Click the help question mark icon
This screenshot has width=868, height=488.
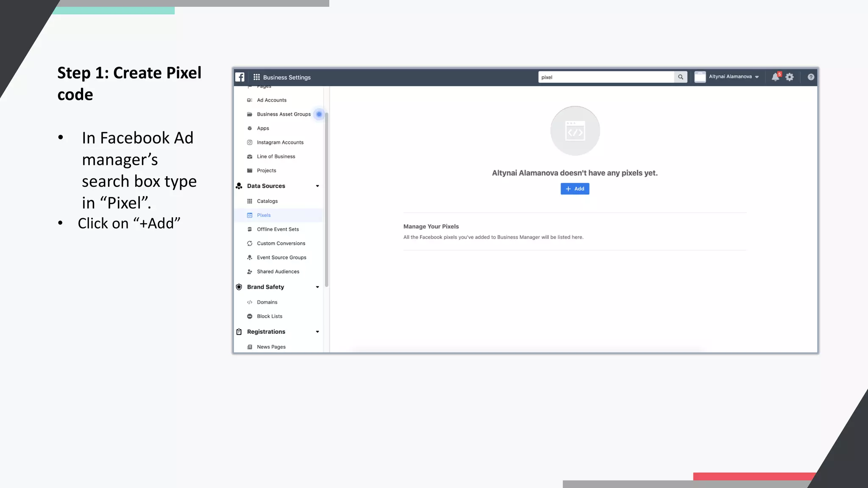pyautogui.click(x=811, y=77)
